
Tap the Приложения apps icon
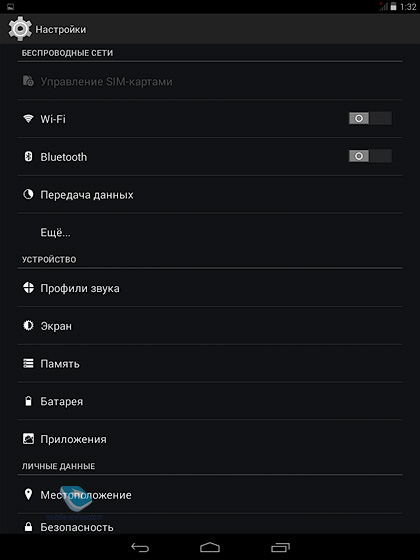coord(28,439)
